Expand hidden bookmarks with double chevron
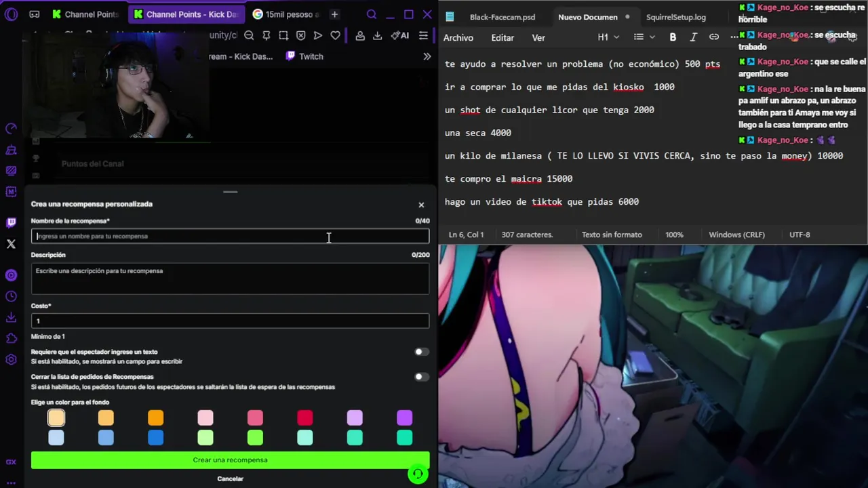The image size is (868, 488). click(x=427, y=56)
